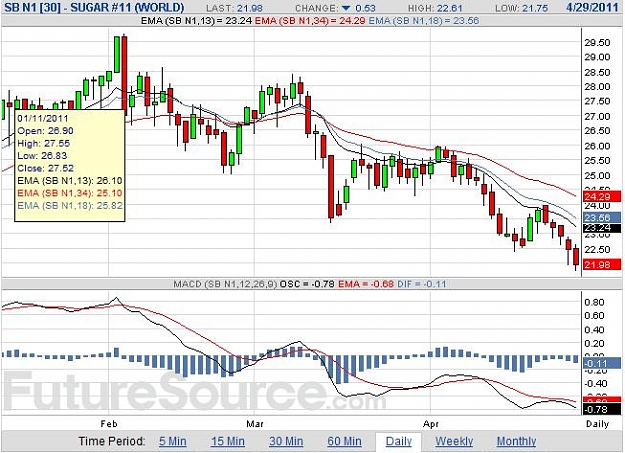625x453 pixels.
Task: Select the 15 Min time period link
Action: tap(228, 441)
